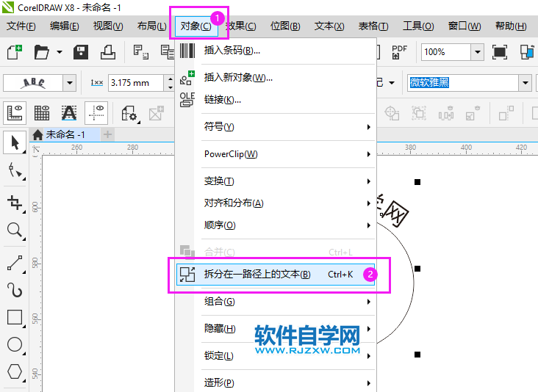
Task: Click the 对象(C) menu
Action: (x=196, y=26)
